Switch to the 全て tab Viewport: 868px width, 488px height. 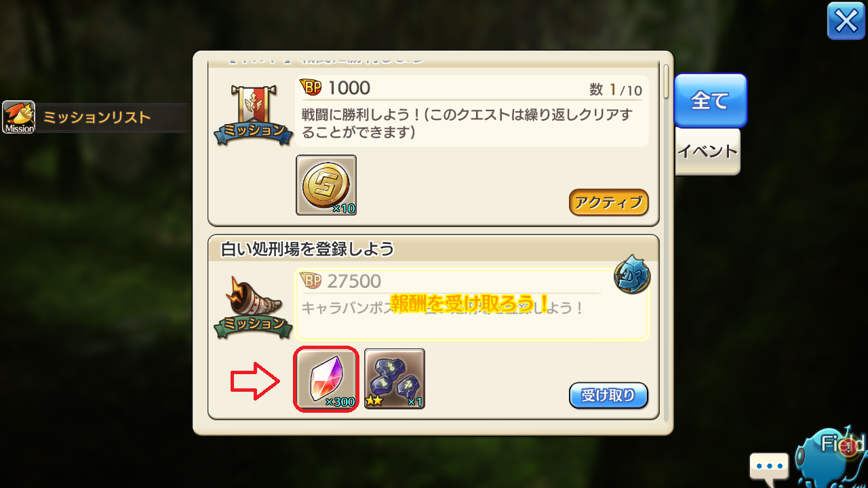(x=710, y=101)
